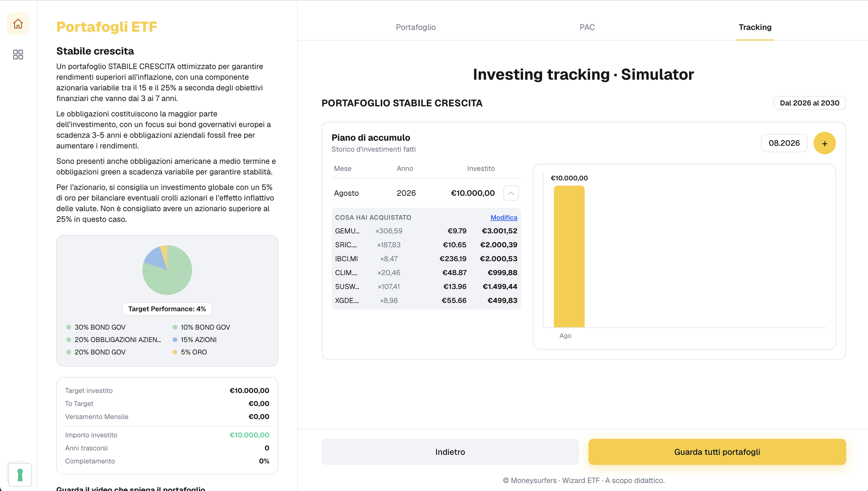Click the 20% BOND GOV legend entry

[x=96, y=352]
